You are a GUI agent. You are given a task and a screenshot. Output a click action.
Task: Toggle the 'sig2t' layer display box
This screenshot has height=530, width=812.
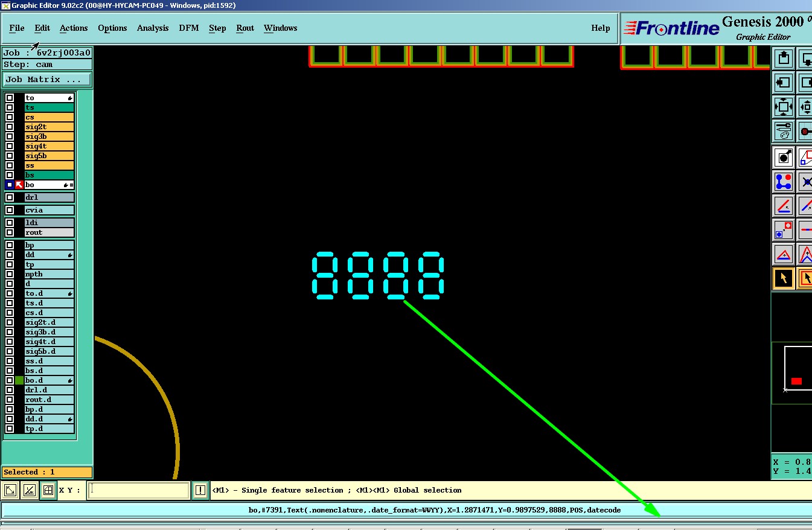tap(10, 127)
